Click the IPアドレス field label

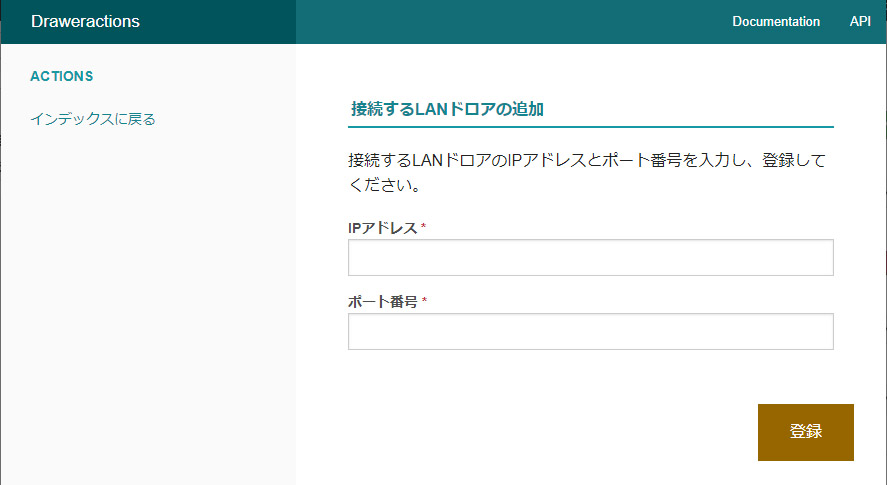(x=382, y=228)
